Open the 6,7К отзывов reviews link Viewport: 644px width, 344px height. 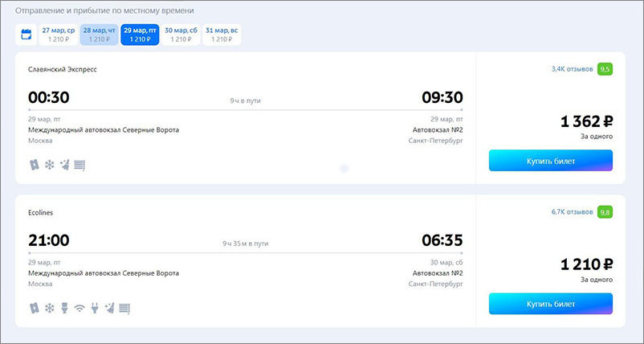point(572,212)
